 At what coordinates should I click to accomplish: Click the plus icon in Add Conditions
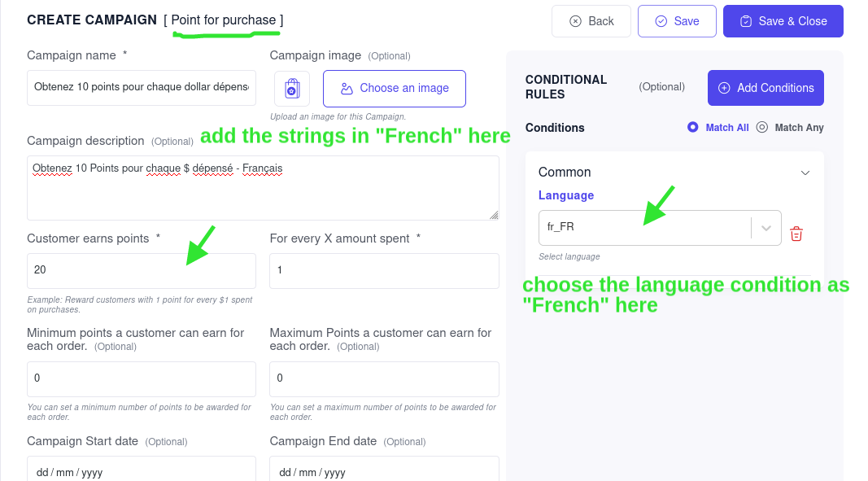(723, 88)
